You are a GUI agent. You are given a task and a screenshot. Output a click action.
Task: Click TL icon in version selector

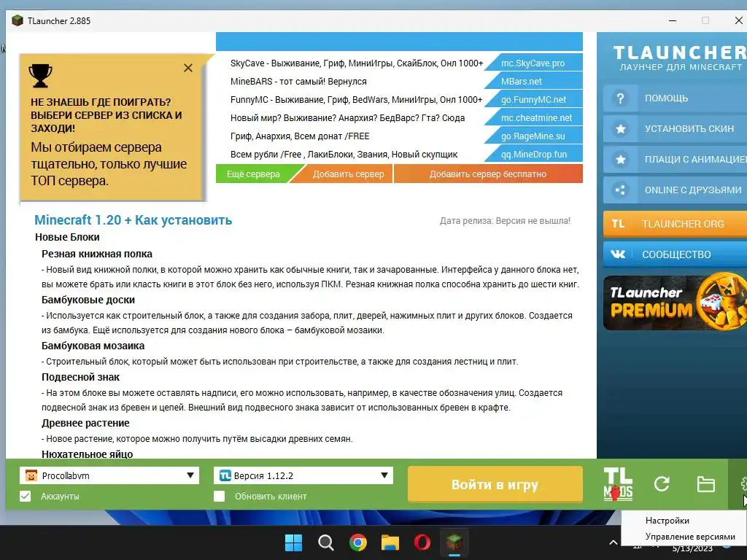(225, 475)
